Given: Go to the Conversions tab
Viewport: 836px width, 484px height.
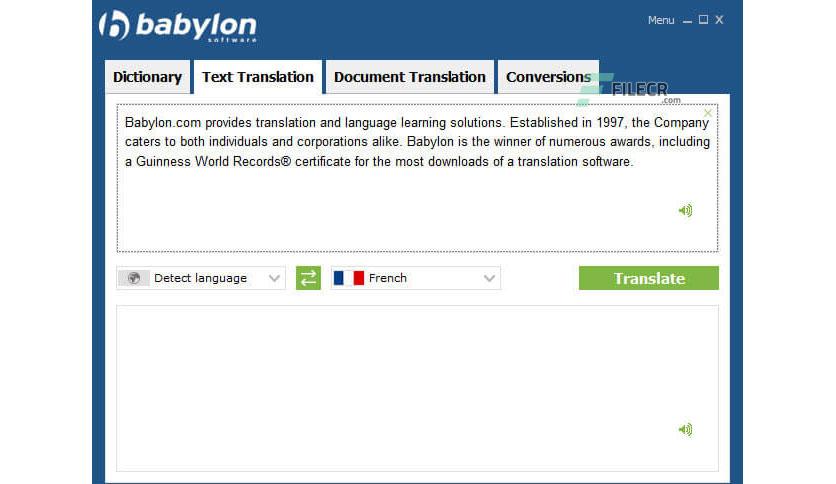Looking at the screenshot, I should click(548, 77).
